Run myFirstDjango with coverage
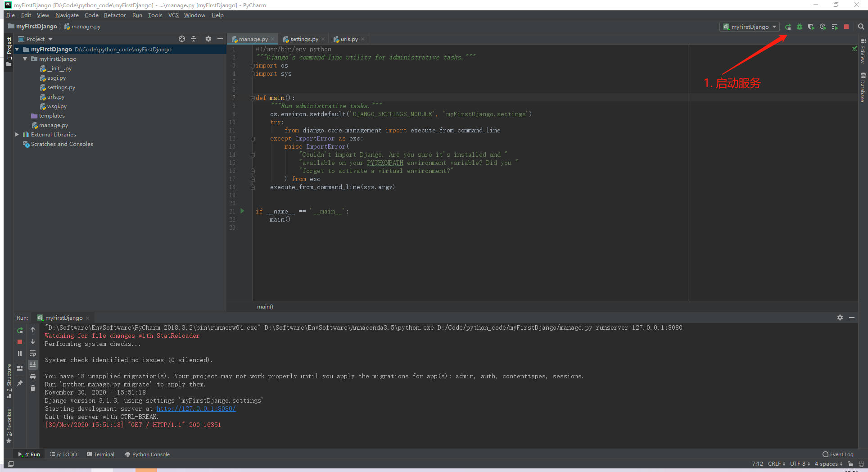This screenshot has width=868, height=472. [811, 27]
